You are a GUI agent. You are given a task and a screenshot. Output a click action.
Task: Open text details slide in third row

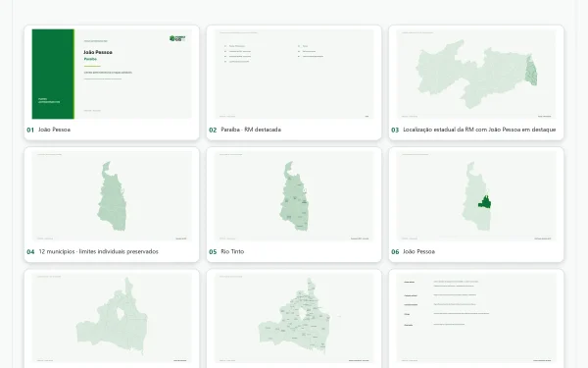click(476, 318)
